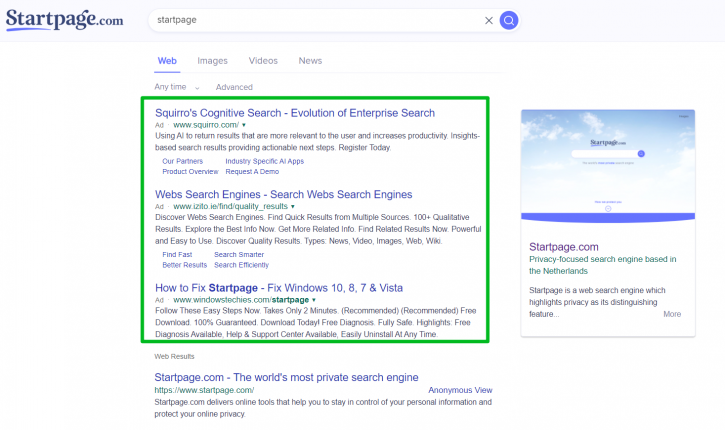Viewport: 725px width, 430px height.
Task: Open the Industry Specific AI Apps sitelink
Action: click(264, 161)
